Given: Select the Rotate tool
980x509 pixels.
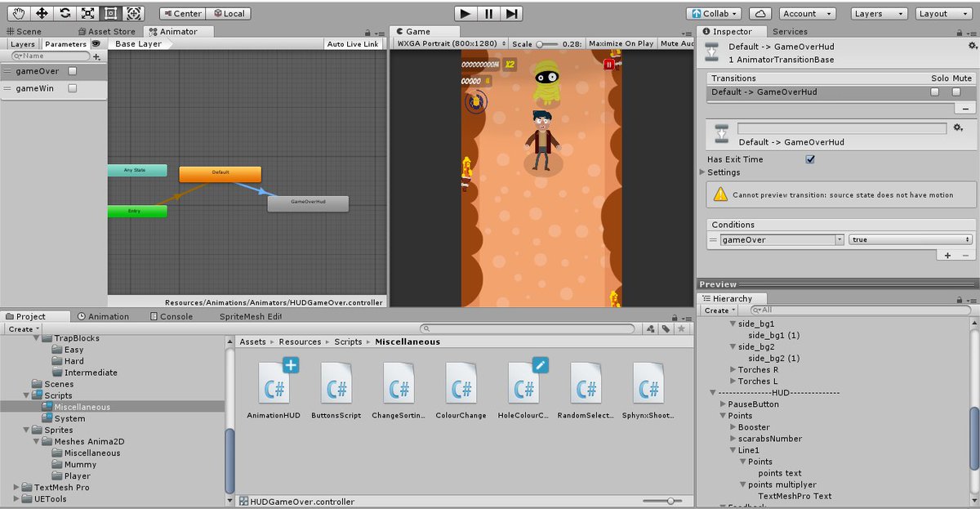Looking at the screenshot, I should coord(65,13).
